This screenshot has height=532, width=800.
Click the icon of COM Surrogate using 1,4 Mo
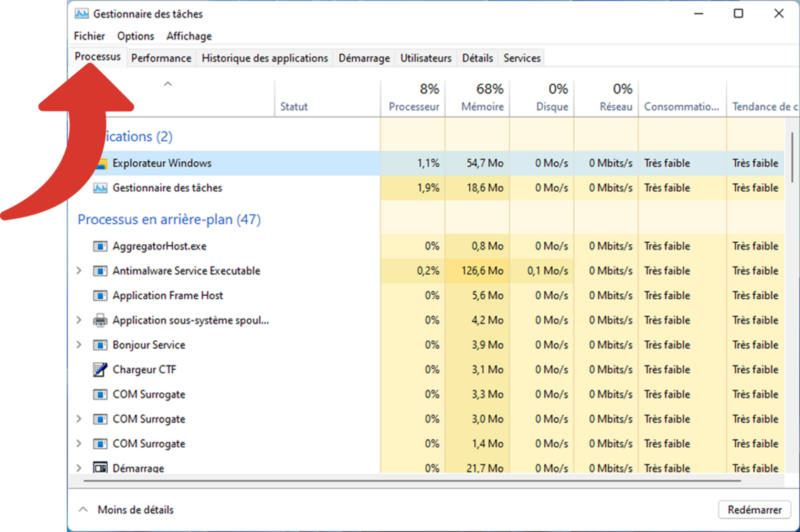tap(100, 443)
